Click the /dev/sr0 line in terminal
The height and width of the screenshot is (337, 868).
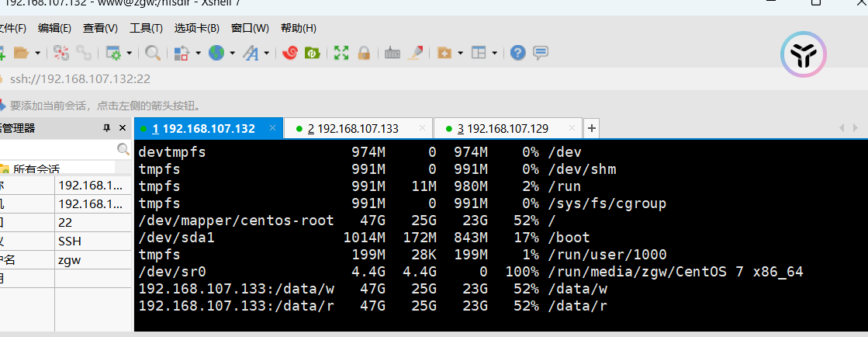[x=471, y=272]
